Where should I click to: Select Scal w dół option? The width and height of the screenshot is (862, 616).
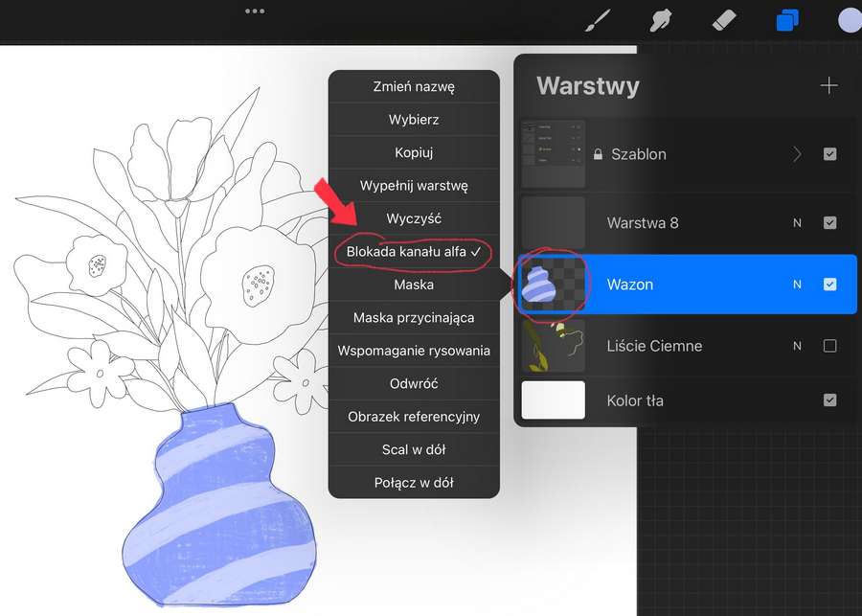(x=414, y=449)
